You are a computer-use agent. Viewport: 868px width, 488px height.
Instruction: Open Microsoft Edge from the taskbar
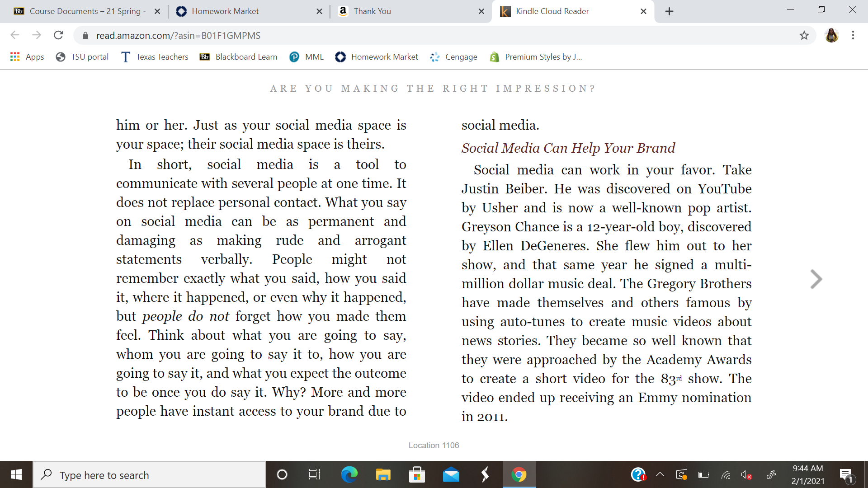point(349,474)
